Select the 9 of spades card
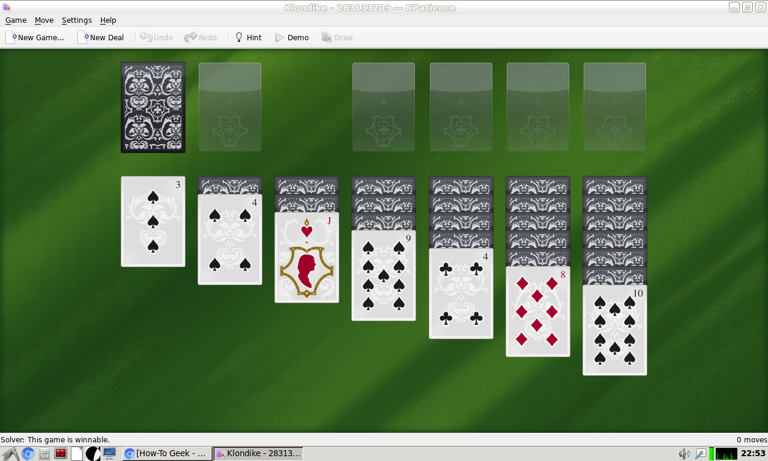The image size is (768, 461). pos(384,276)
